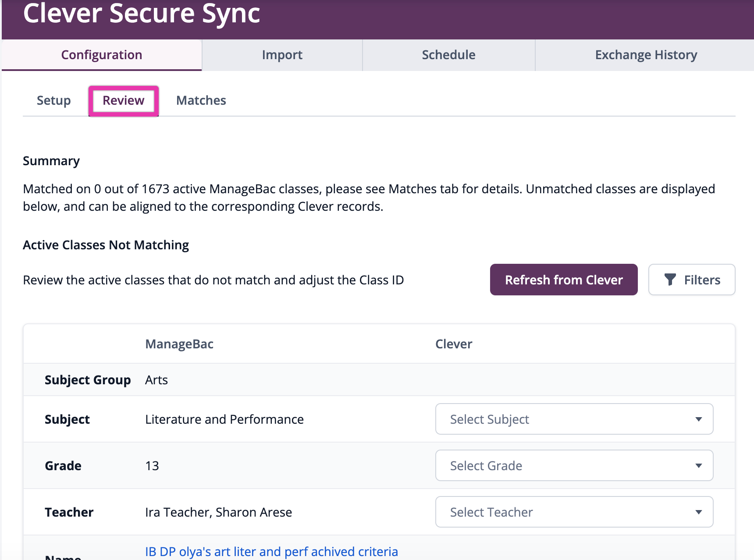This screenshot has height=560, width=754.
Task: Click the Arts subject group value
Action: (156, 380)
